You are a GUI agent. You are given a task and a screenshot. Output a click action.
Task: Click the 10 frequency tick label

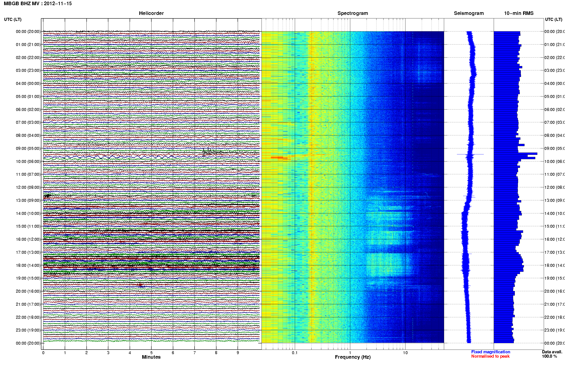click(405, 353)
